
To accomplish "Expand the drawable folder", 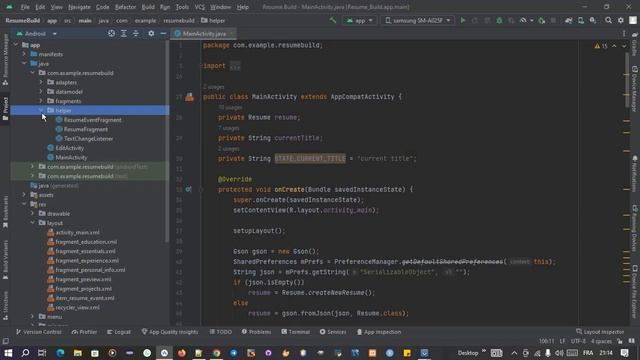I will [32, 213].
